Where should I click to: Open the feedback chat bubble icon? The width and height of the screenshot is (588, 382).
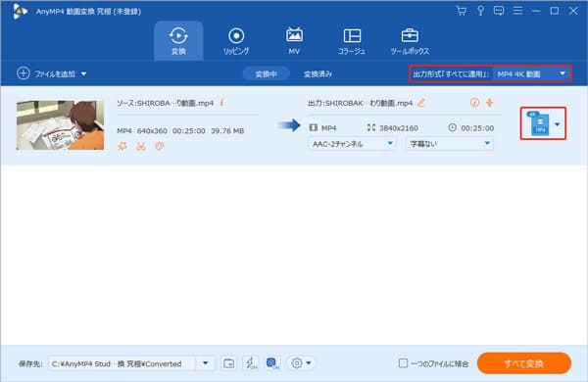click(x=499, y=11)
